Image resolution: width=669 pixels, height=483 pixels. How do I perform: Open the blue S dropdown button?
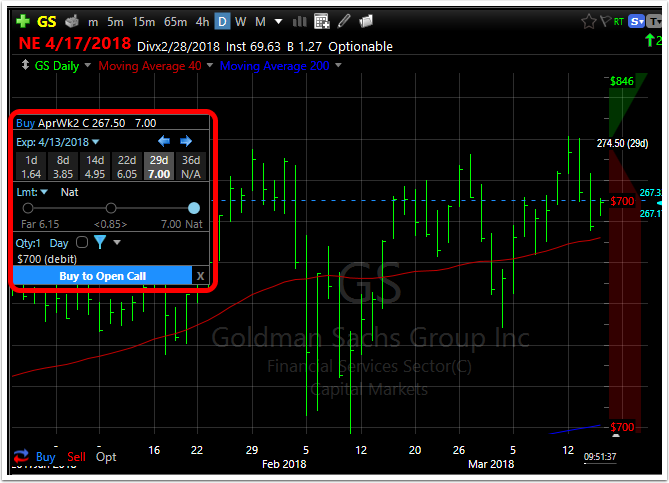636,21
